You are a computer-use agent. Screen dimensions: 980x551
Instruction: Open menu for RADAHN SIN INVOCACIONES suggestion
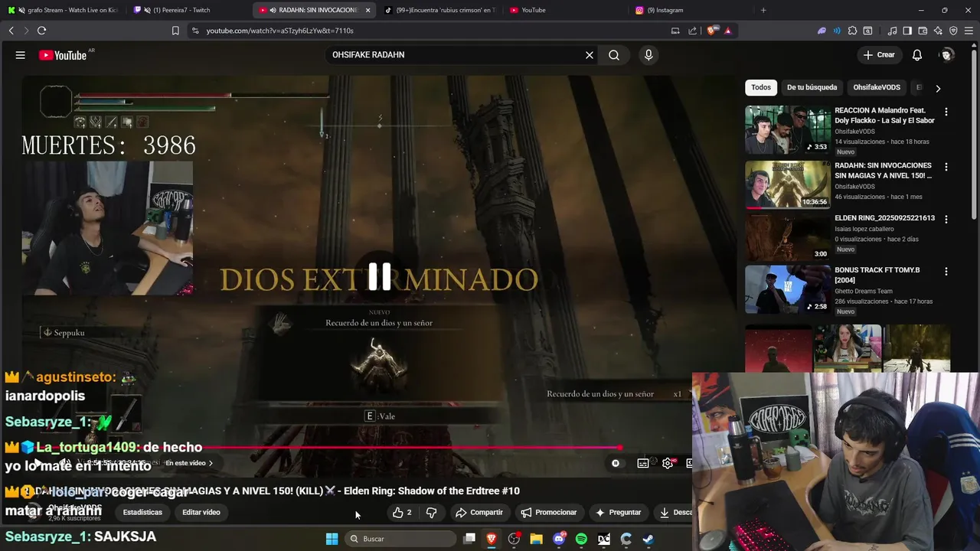(946, 167)
